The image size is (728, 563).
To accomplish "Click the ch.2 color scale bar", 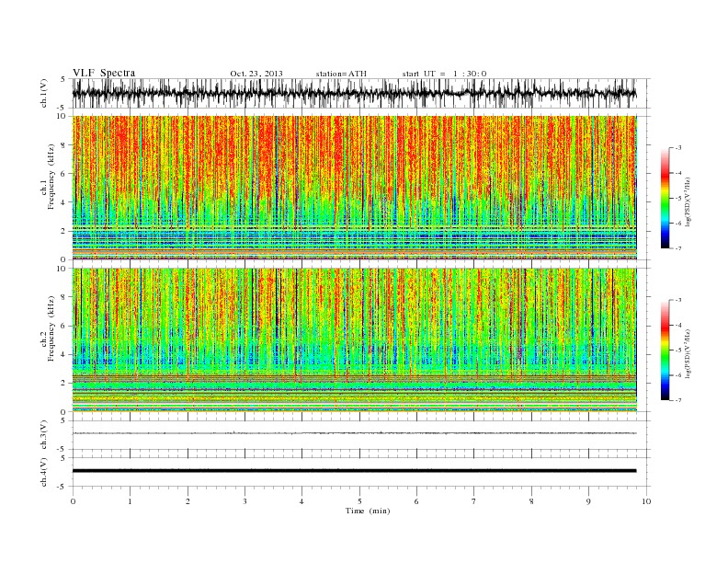I will [x=665, y=350].
